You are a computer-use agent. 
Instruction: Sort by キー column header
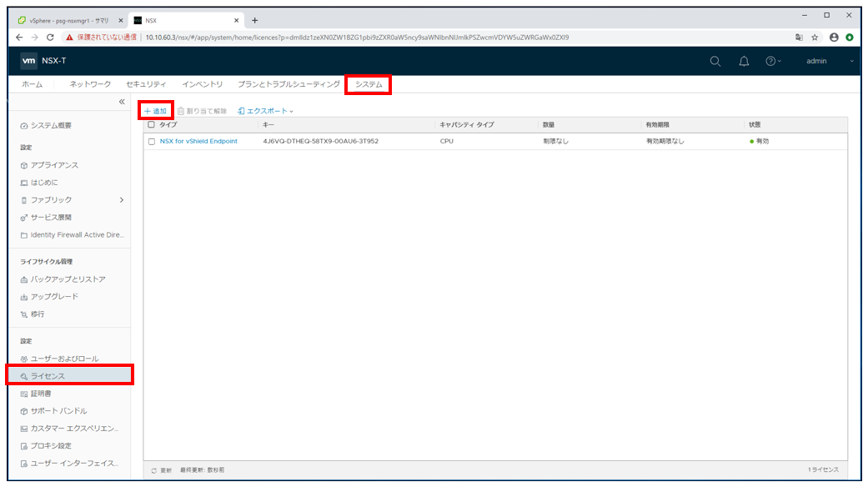click(x=268, y=125)
